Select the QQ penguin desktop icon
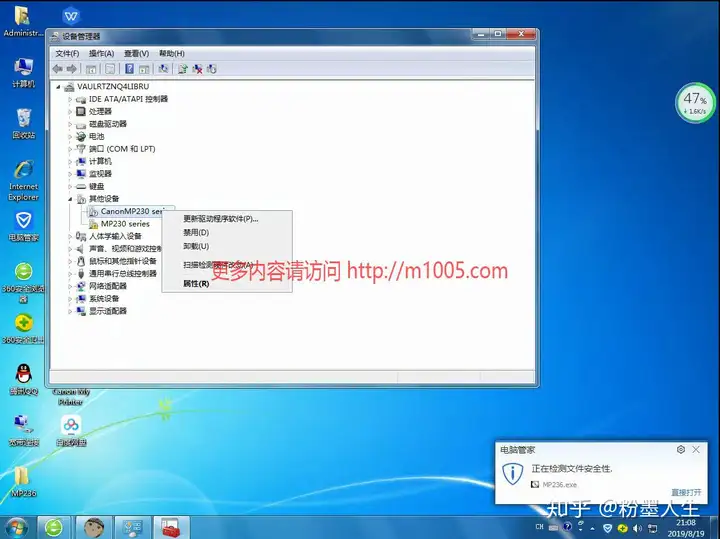Screen dimensions: 720x539 pyautogui.click(x=23, y=379)
